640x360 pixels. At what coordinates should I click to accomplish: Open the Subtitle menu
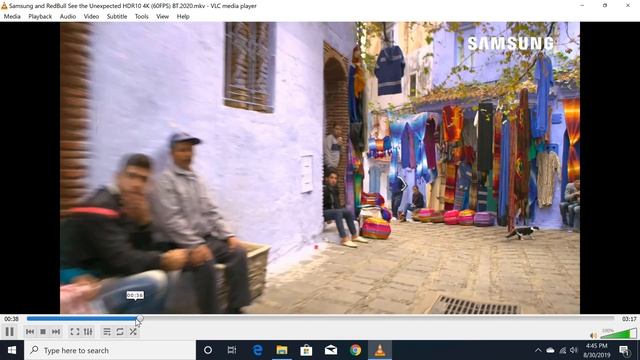(117, 17)
